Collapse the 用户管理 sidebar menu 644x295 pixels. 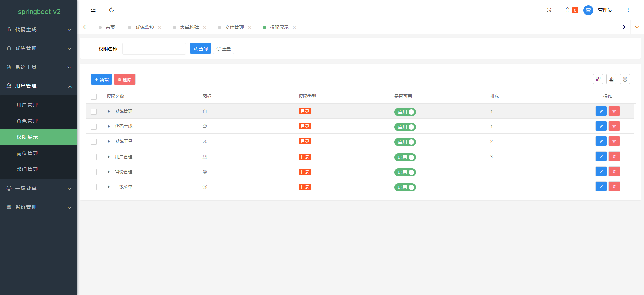(x=39, y=86)
